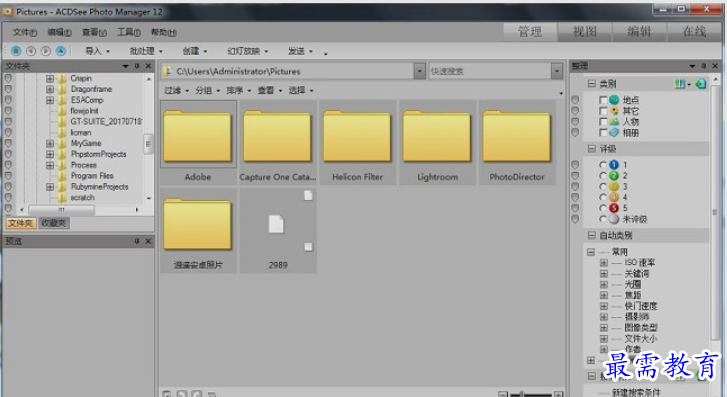Select the Capture One Catalog folder
Screen dimensions: 727x397
pyautogui.click(x=278, y=143)
